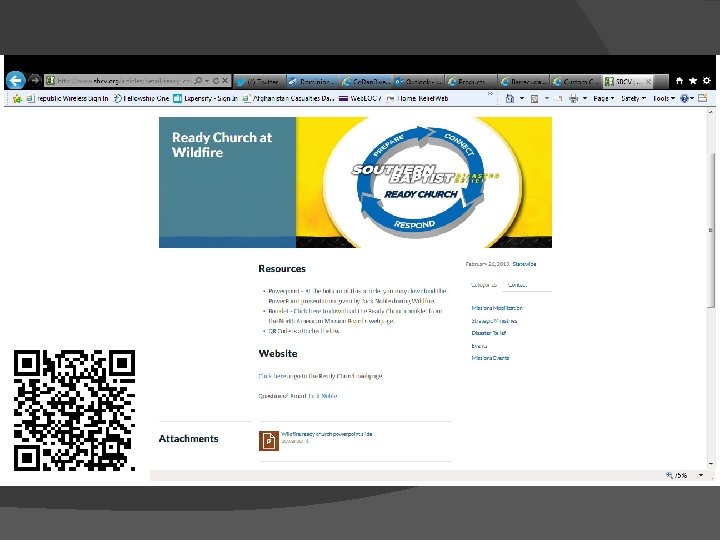Open the Disaster Relief category link
Screen dimensions: 720x540
point(489,333)
